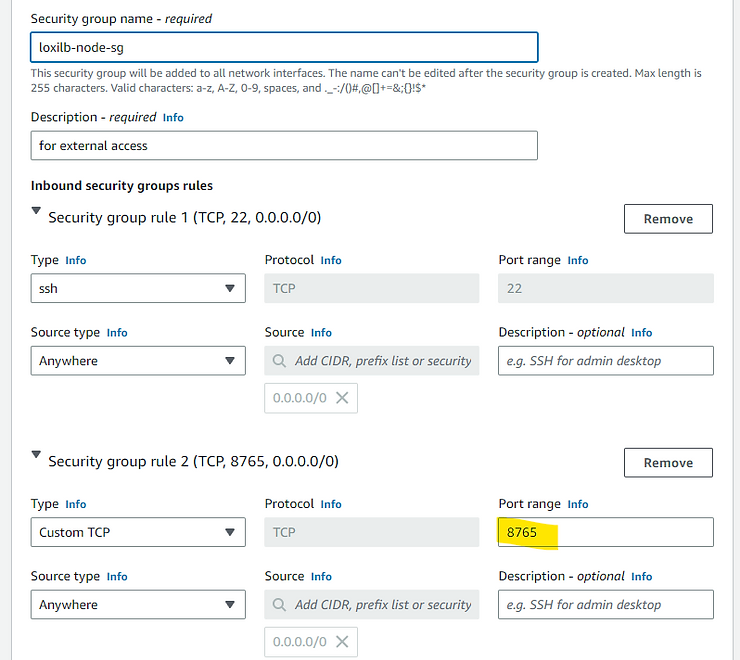Remove the 0.0.0.0/0 source from rule 2

pos(342,642)
